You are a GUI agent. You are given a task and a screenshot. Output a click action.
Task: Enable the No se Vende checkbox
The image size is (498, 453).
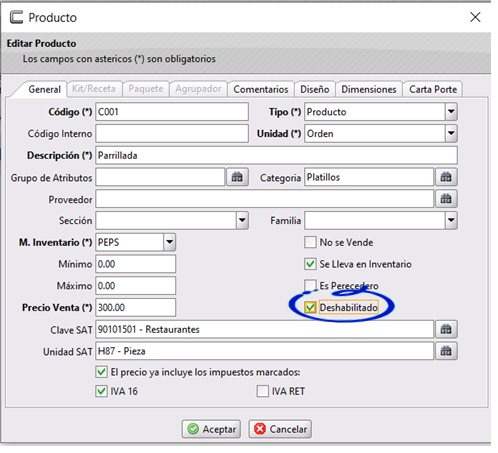pos(310,242)
